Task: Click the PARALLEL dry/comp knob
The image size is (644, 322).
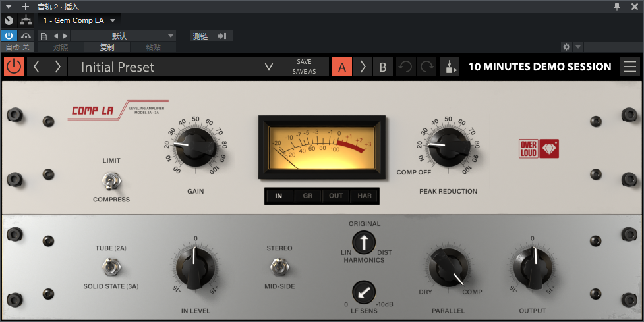Action: (x=448, y=268)
